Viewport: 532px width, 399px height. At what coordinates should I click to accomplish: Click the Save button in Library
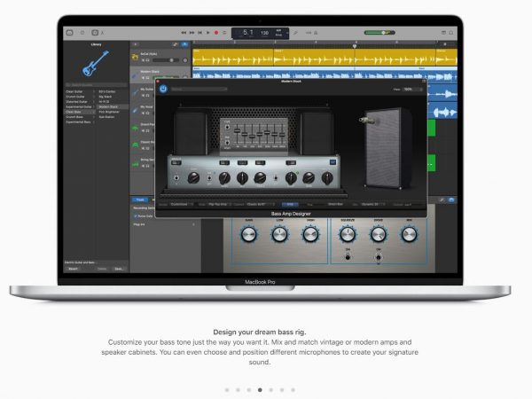point(119,269)
